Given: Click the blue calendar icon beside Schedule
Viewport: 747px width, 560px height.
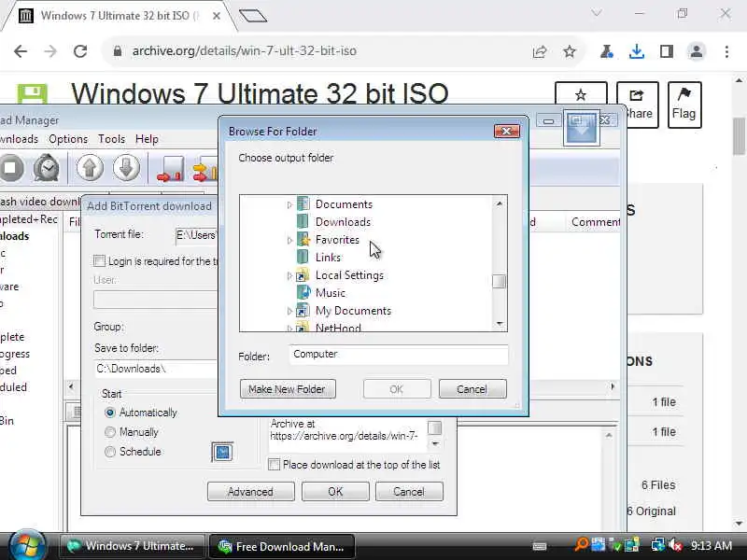Looking at the screenshot, I should click(x=222, y=452).
